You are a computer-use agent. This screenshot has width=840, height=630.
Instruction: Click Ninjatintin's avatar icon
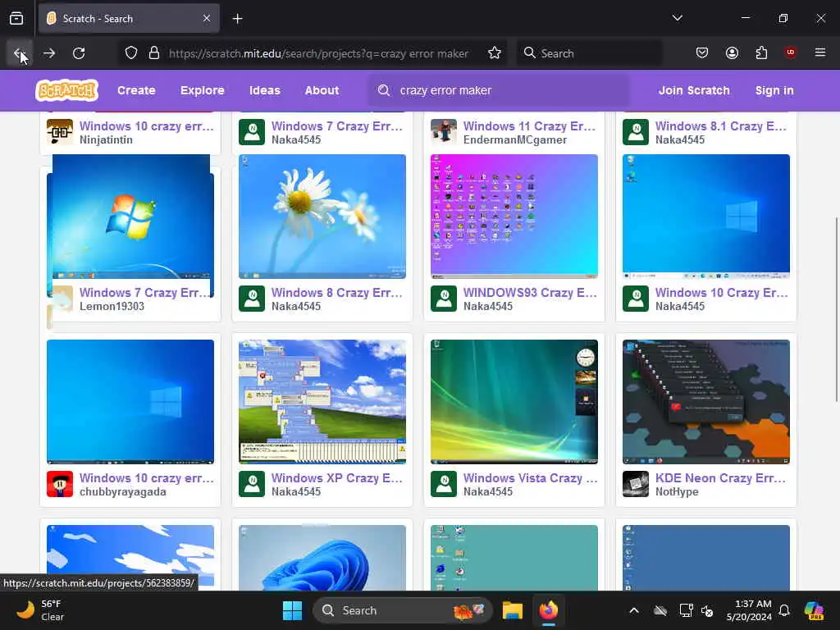point(60,132)
